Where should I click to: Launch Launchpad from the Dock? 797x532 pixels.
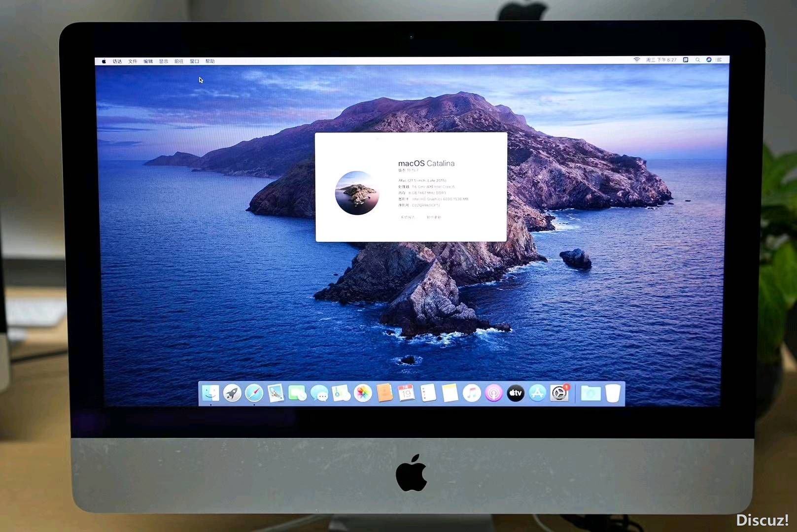coord(232,393)
